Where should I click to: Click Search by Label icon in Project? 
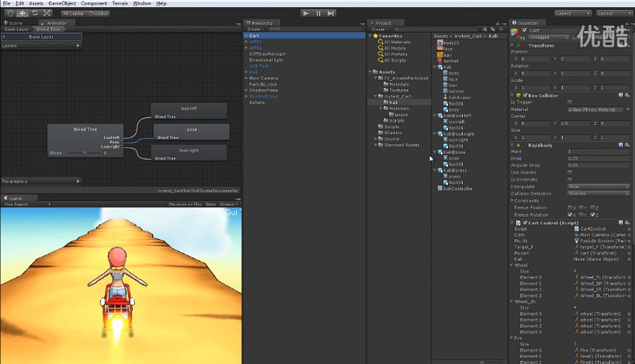point(492,29)
